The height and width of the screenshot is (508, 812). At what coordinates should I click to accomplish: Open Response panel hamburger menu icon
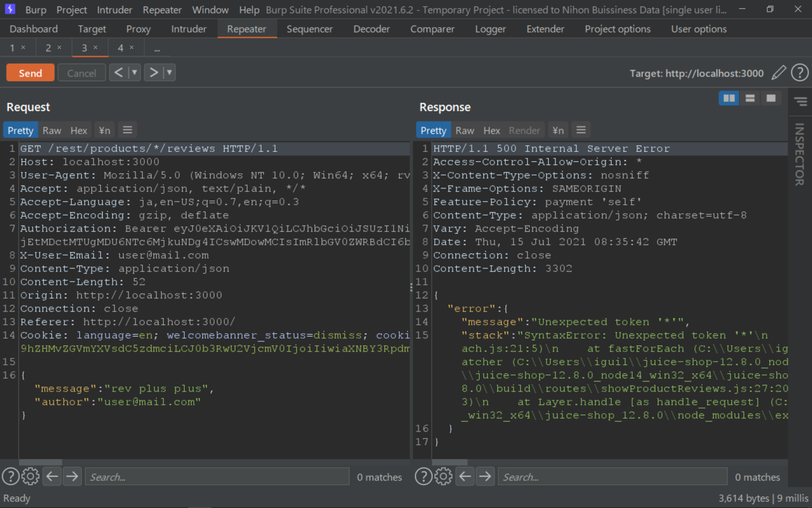pyautogui.click(x=581, y=130)
